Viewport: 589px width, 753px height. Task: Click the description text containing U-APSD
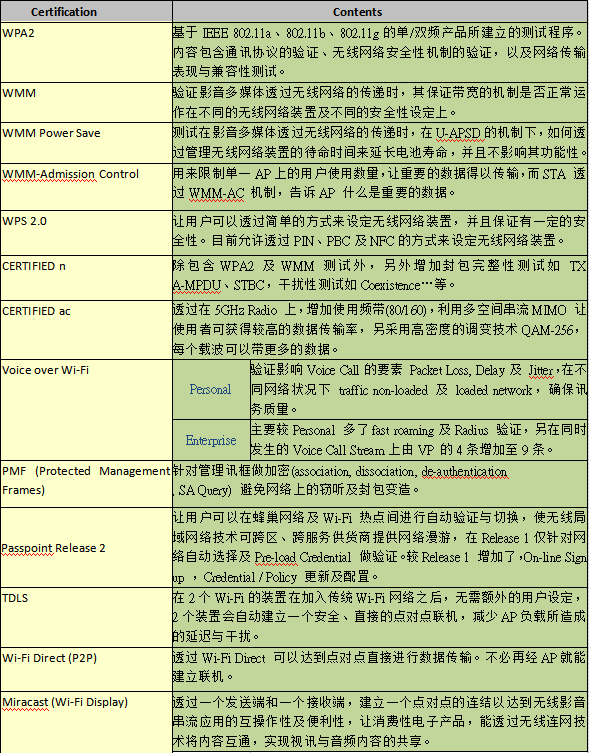tap(380, 143)
